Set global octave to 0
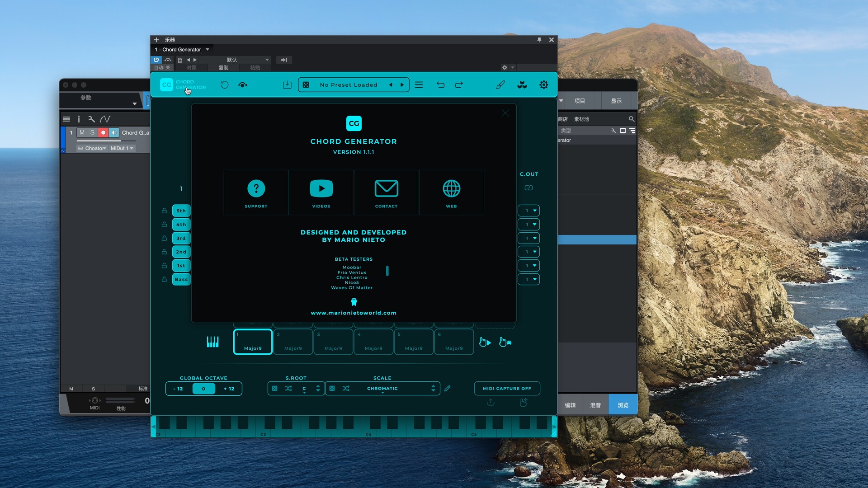Viewport: 868px width, 488px height. [203, 389]
